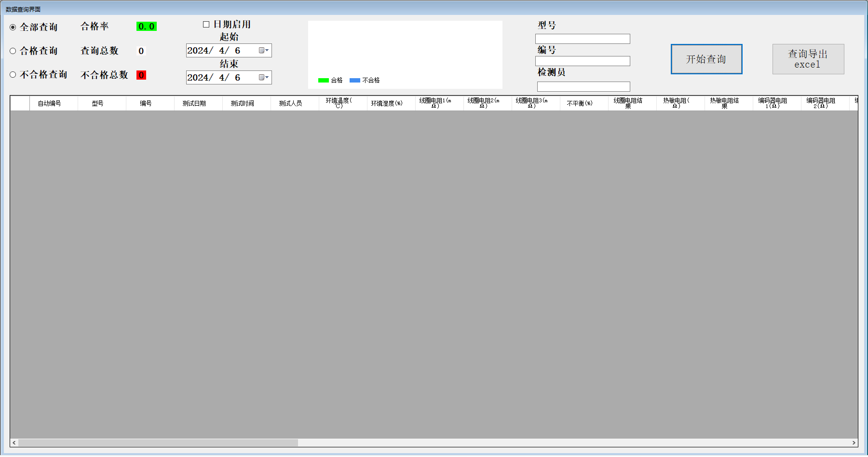Click the 开始查询 button
This screenshot has width=868, height=457.
pos(706,59)
